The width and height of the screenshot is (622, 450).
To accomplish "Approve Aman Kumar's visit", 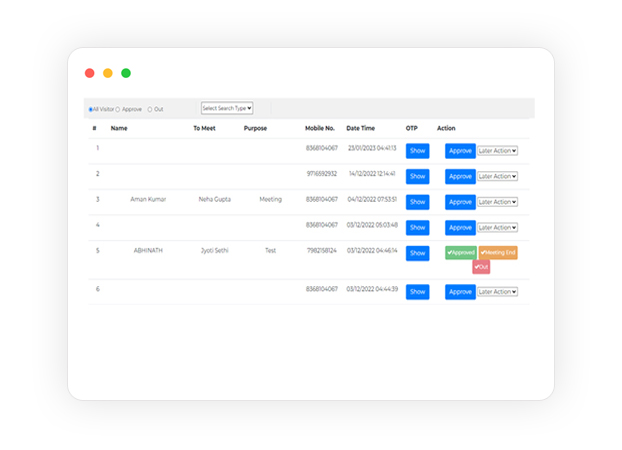I will tap(460, 202).
